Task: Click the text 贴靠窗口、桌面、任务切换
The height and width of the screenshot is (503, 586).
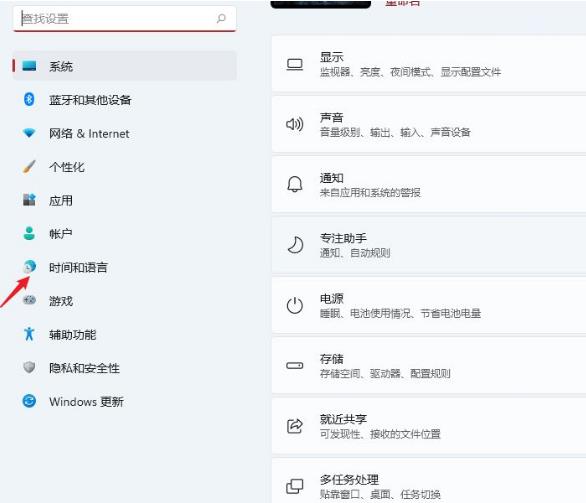Action: click(x=380, y=494)
